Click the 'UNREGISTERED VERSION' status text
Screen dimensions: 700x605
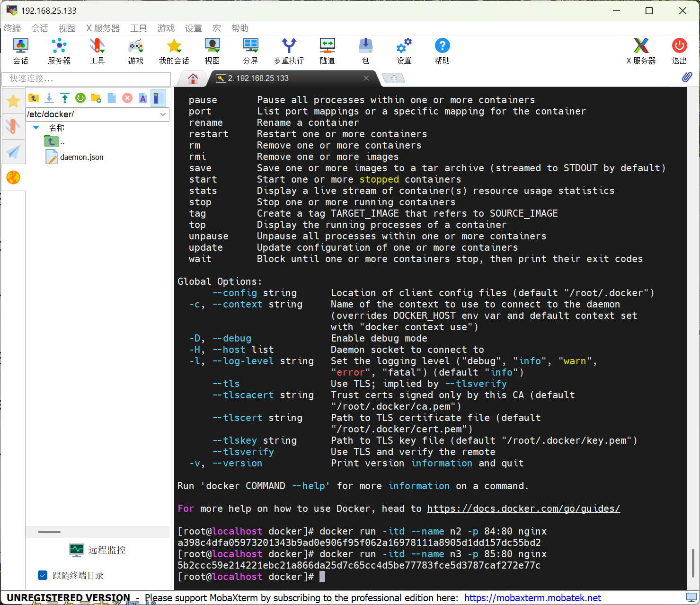[68, 598]
